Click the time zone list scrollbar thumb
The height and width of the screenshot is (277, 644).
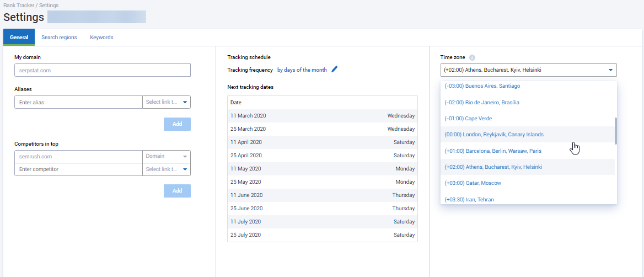[x=616, y=131]
